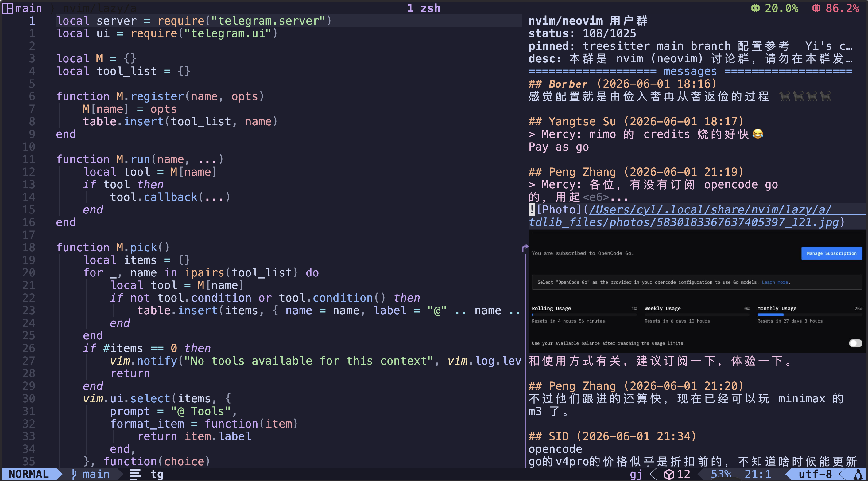Click the code line `function M.register(name, opts)`
The width and height of the screenshot is (868, 481).
(x=160, y=96)
